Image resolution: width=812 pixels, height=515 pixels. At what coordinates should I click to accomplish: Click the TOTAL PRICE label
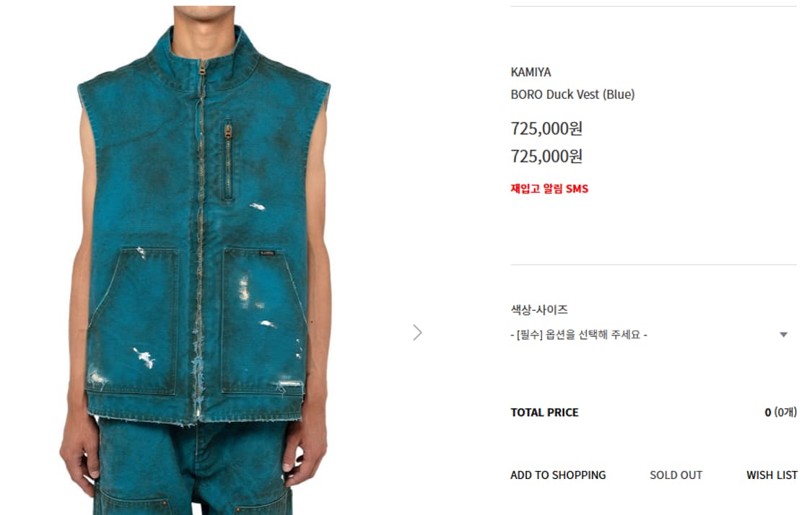click(544, 413)
